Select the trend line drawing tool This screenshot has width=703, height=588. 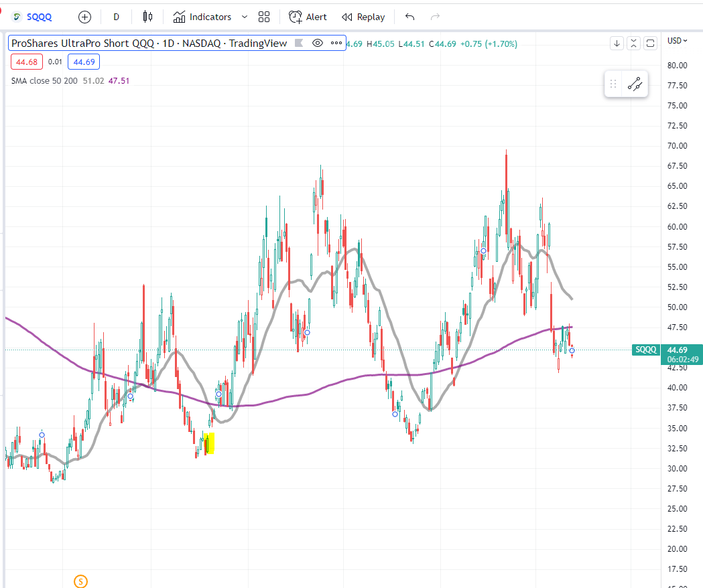635,84
